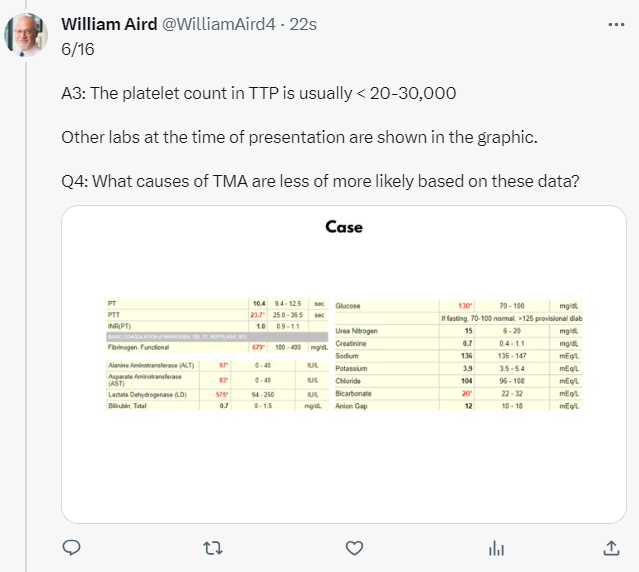The width and height of the screenshot is (639, 572).
Task: Click the Glucose and electrolytes lab table
Action: coord(458,355)
